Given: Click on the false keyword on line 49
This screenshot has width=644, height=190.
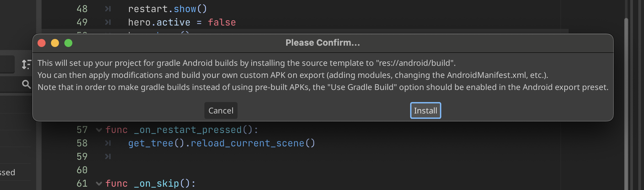Looking at the screenshot, I should tap(222, 22).
